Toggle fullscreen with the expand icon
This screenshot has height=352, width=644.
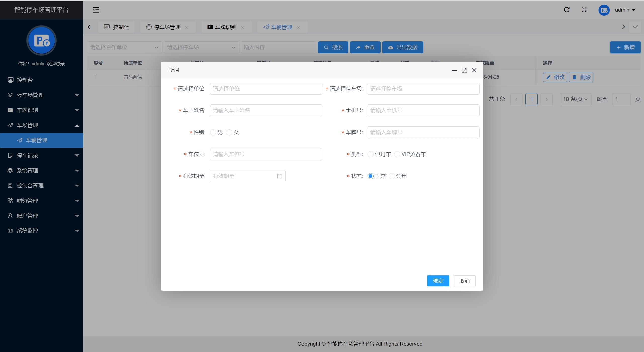[584, 10]
